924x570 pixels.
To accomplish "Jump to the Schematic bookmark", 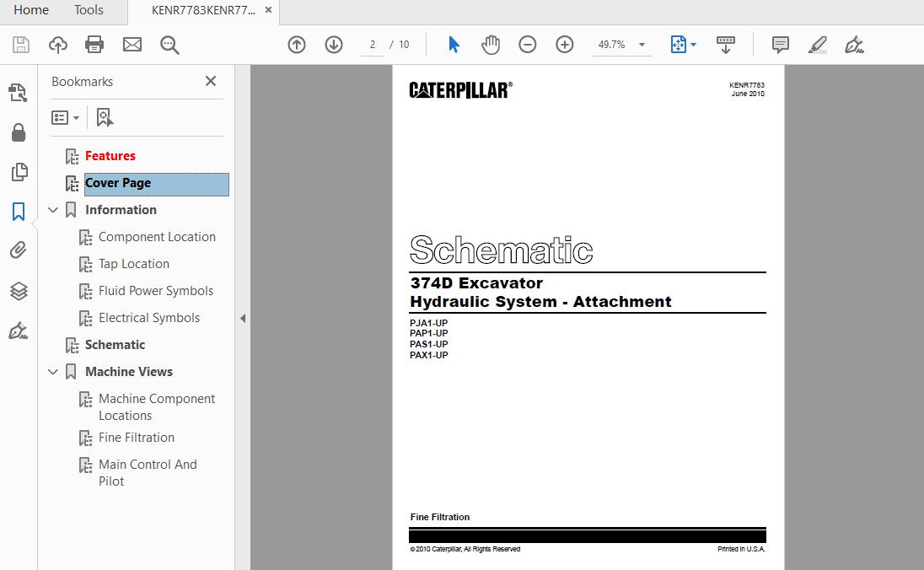I will pyautogui.click(x=115, y=345).
